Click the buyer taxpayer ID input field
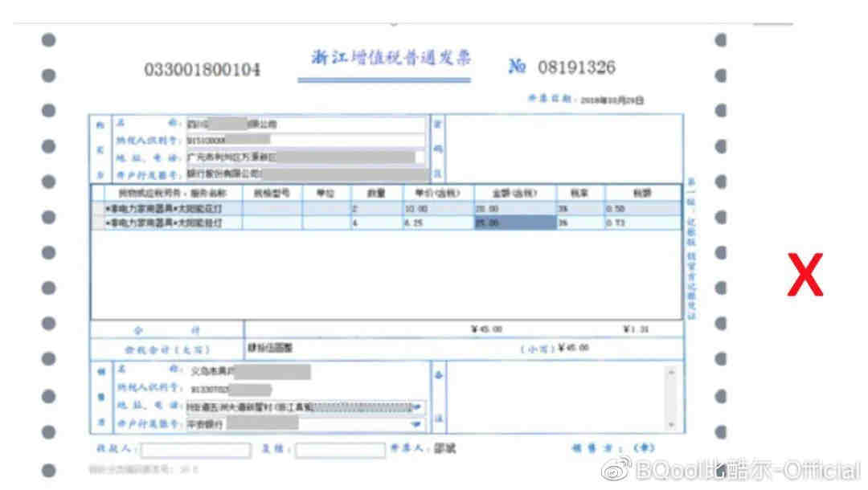This screenshot has width=868, height=490. tap(306, 141)
